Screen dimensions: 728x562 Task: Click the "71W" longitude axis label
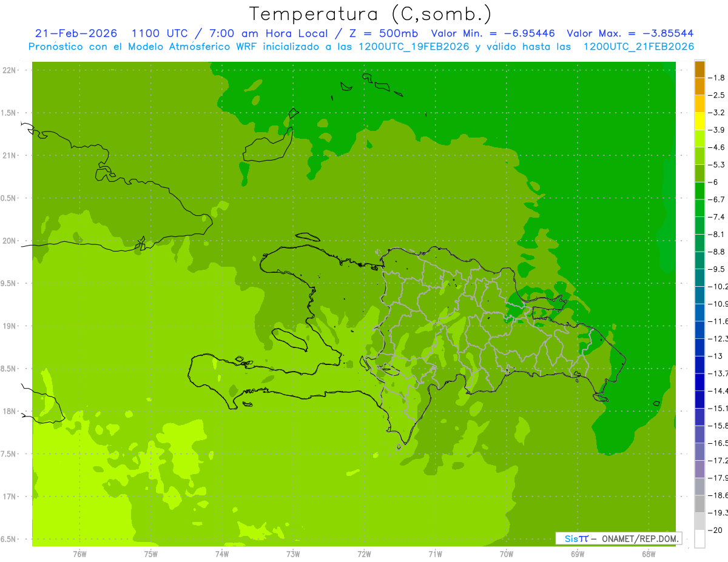pos(435,554)
